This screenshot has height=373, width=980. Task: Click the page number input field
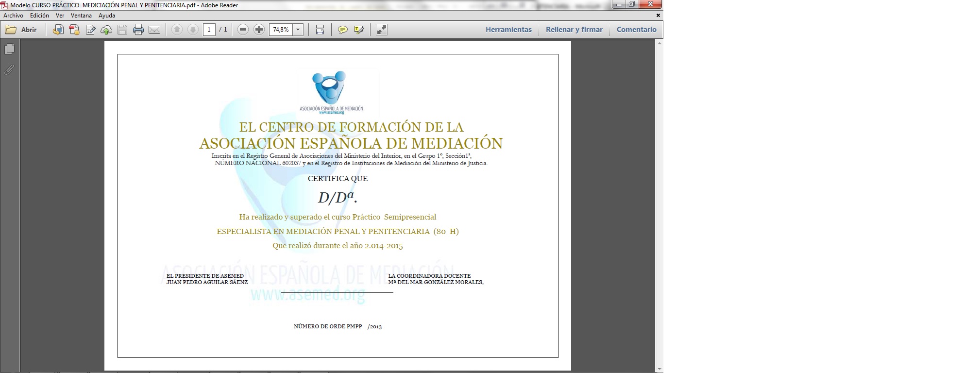pos(209,30)
